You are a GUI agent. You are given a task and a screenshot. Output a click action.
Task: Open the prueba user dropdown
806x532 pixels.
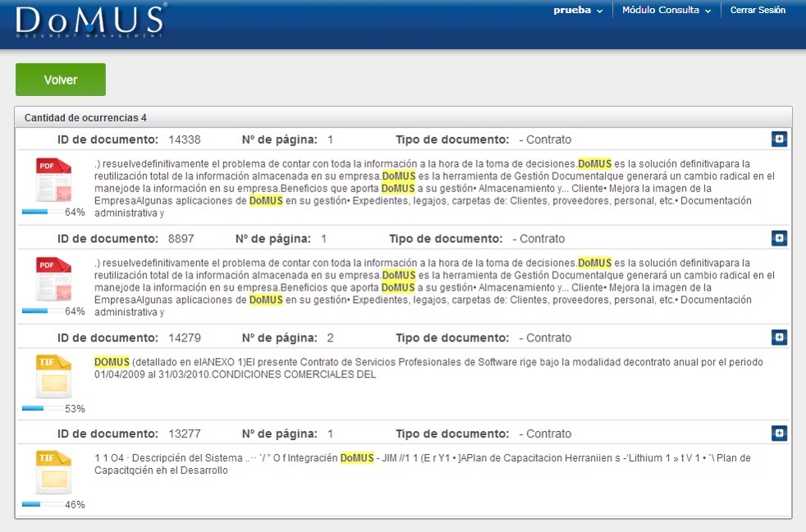coord(578,11)
